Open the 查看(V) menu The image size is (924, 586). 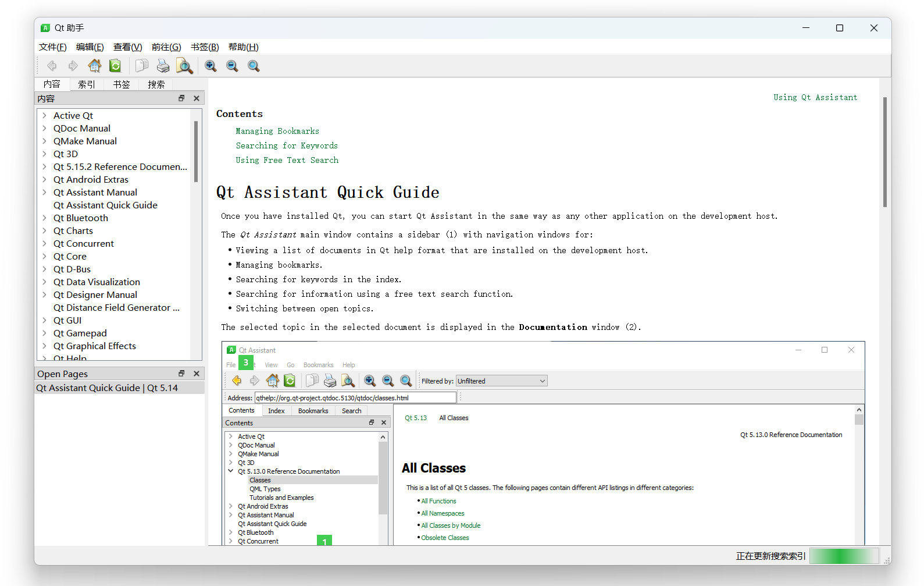[128, 47]
